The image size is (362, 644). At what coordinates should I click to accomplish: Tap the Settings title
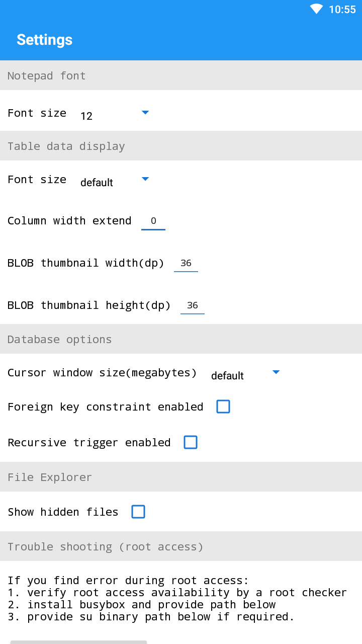tap(44, 40)
